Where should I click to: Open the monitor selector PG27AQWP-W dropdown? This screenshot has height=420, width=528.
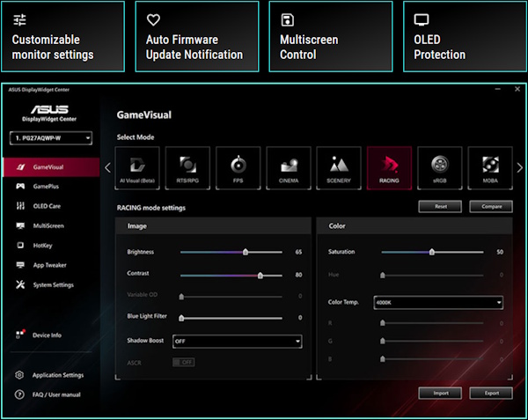tap(51, 138)
